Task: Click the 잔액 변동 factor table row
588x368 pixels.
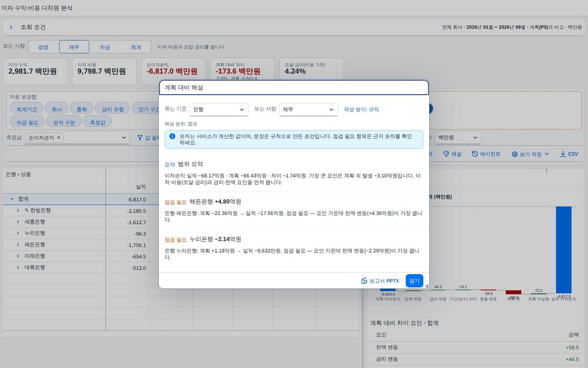Action: click(475, 347)
